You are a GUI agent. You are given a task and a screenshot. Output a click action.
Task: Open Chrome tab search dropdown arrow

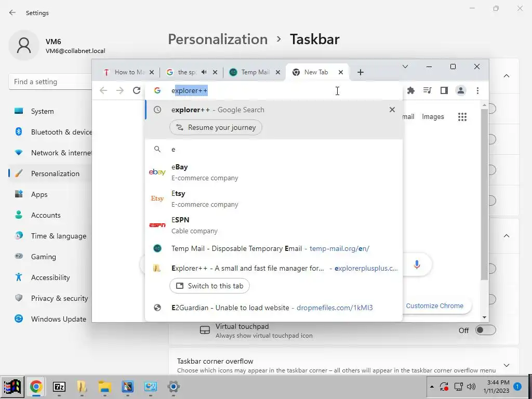[405, 66]
